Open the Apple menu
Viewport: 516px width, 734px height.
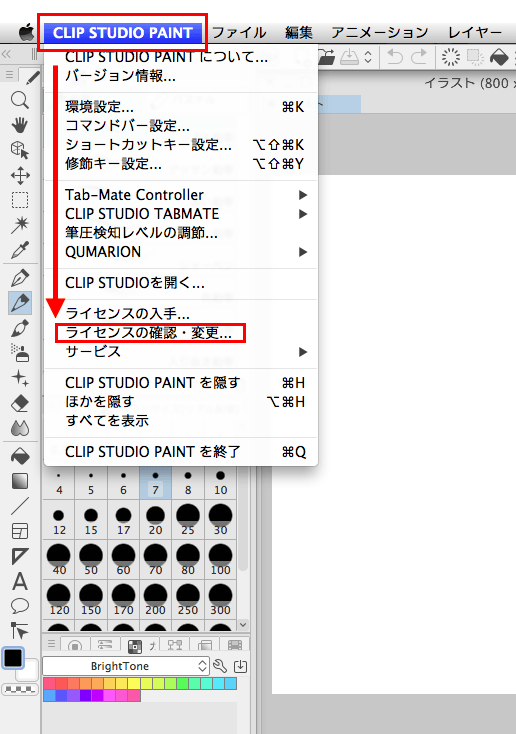[26, 33]
